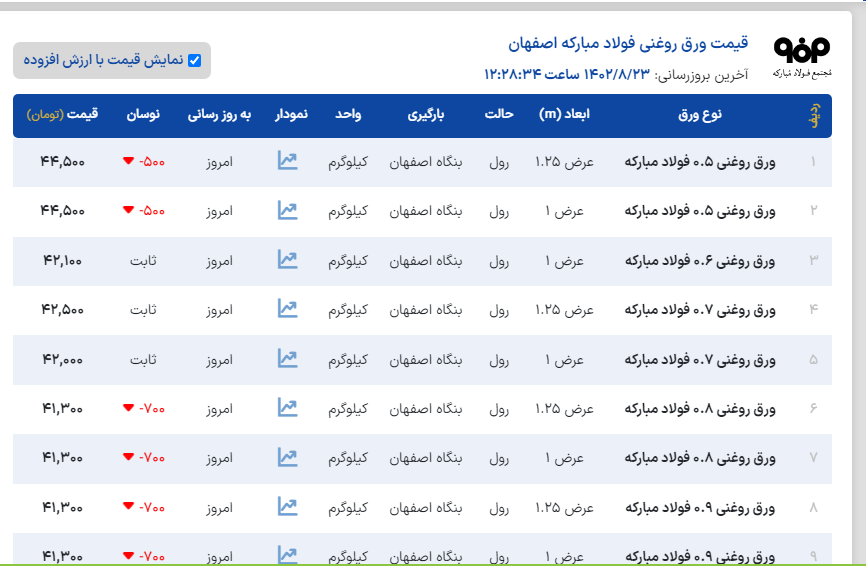This screenshot has width=866, height=566.
Task: View chart icon for row 5 (0.7, width 1)
Action: pos(287,358)
